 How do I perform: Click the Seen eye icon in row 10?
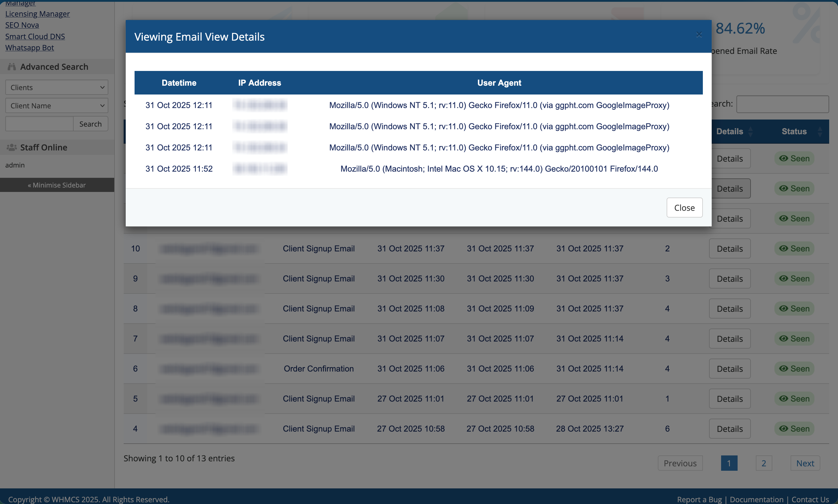(x=784, y=248)
